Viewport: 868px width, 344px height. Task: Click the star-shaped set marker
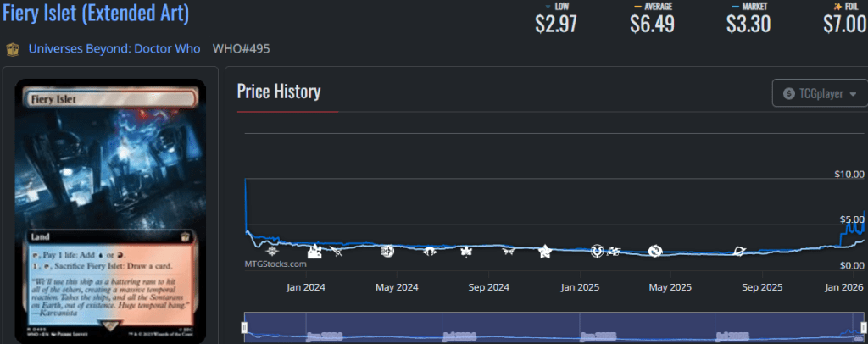pyautogui.click(x=545, y=251)
